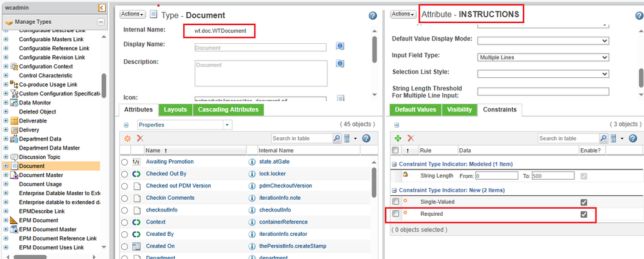This screenshot has height=259, width=644.
Task: Toggle Enable checkbox for Required constraint
Action: 583,214
